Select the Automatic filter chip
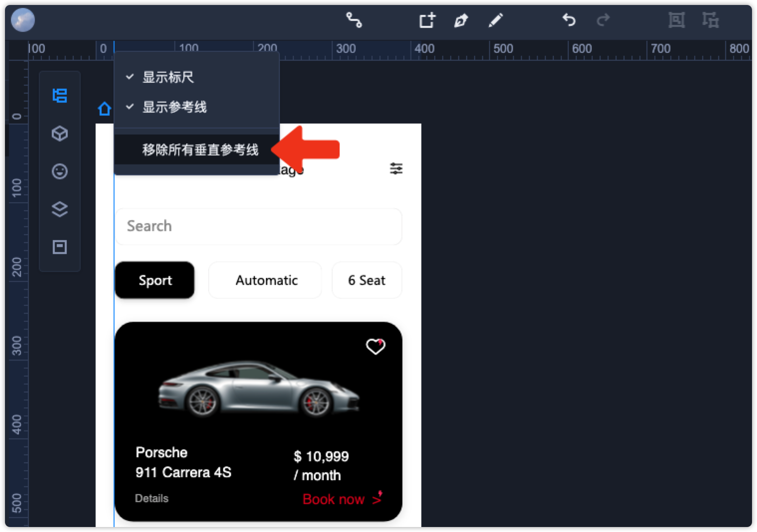Screen dimensions: 757x532 [265, 280]
